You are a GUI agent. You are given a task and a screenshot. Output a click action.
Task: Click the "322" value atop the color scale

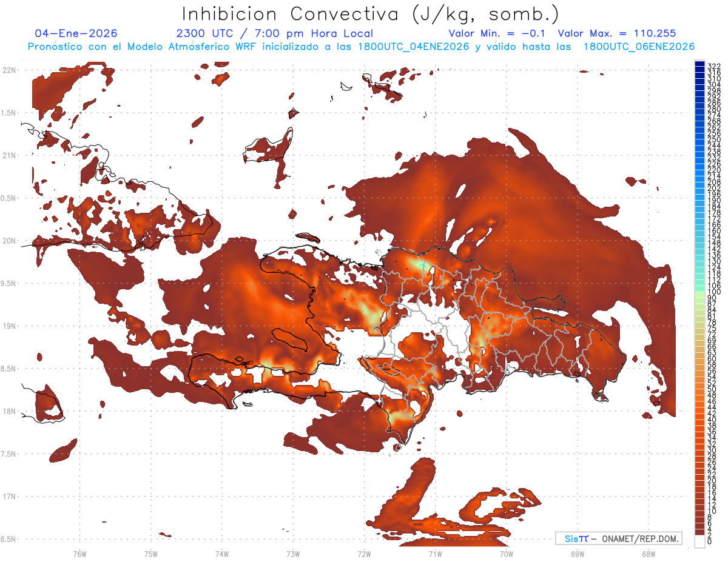click(x=713, y=66)
